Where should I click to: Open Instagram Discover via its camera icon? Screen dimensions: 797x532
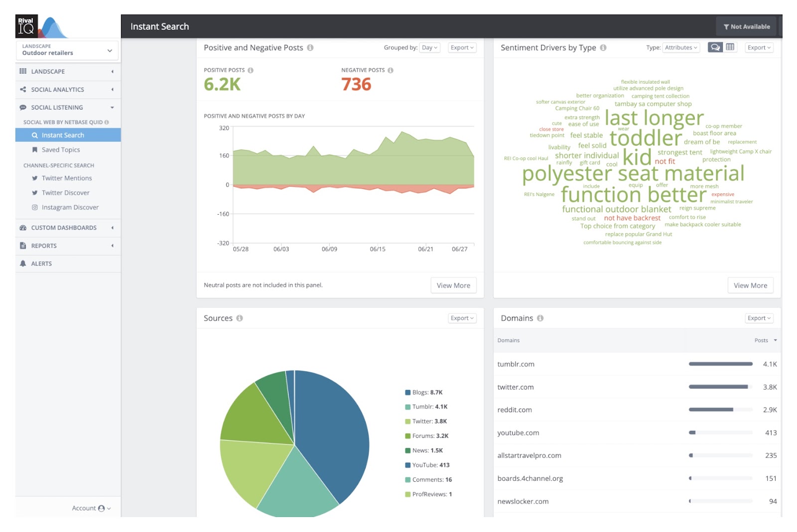click(x=35, y=207)
